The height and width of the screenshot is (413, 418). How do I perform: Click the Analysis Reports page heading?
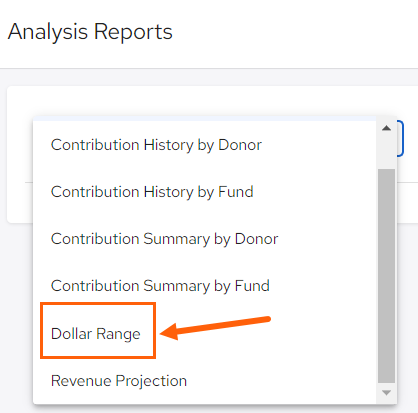pyautogui.click(x=90, y=32)
